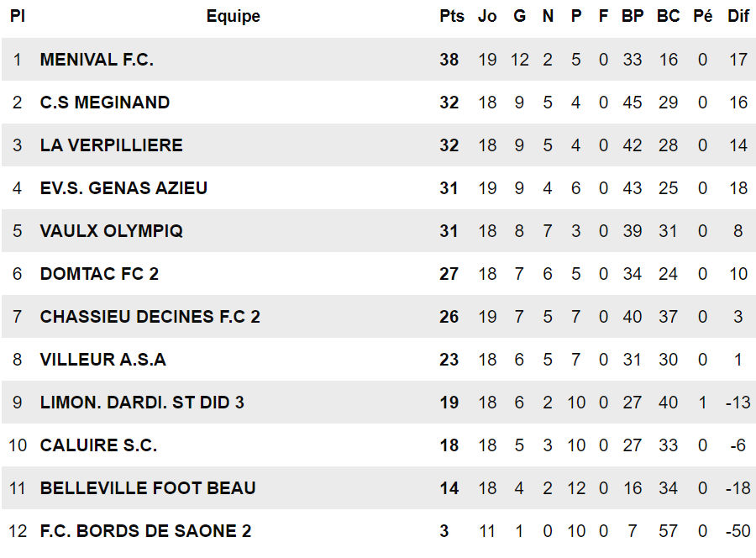Click the BP column header
756x558 pixels.
pyautogui.click(x=633, y=16)
